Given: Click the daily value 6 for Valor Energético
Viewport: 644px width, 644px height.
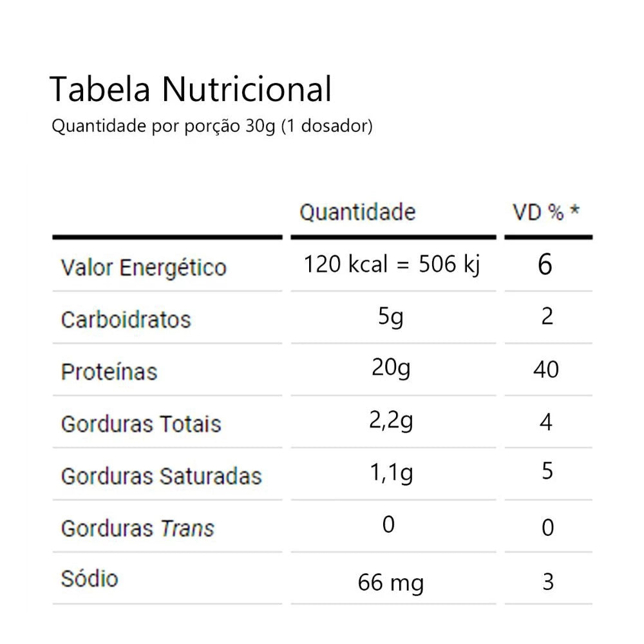Looking at the screenshot, I should point(545,265).
